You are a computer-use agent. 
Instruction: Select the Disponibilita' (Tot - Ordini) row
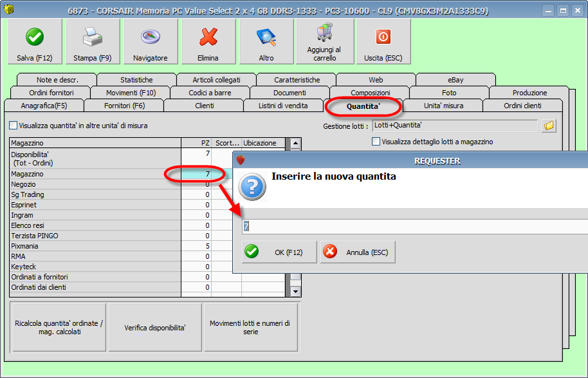[x=95, y=158]
